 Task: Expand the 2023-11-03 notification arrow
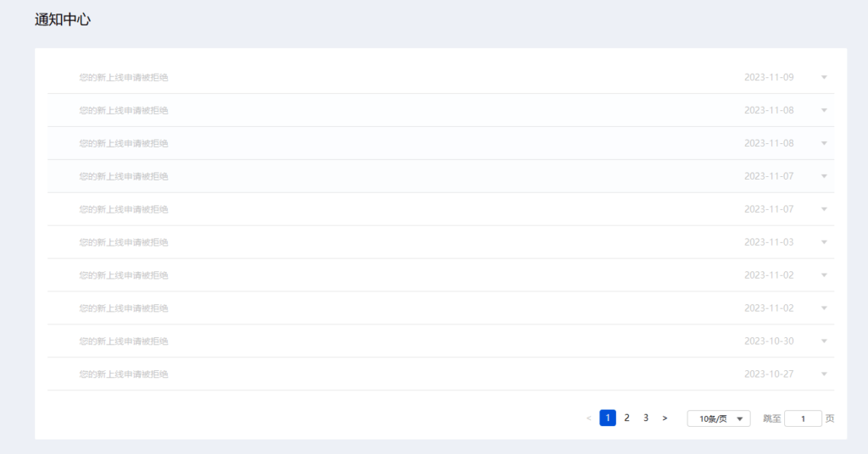click(x=824, y=242)
